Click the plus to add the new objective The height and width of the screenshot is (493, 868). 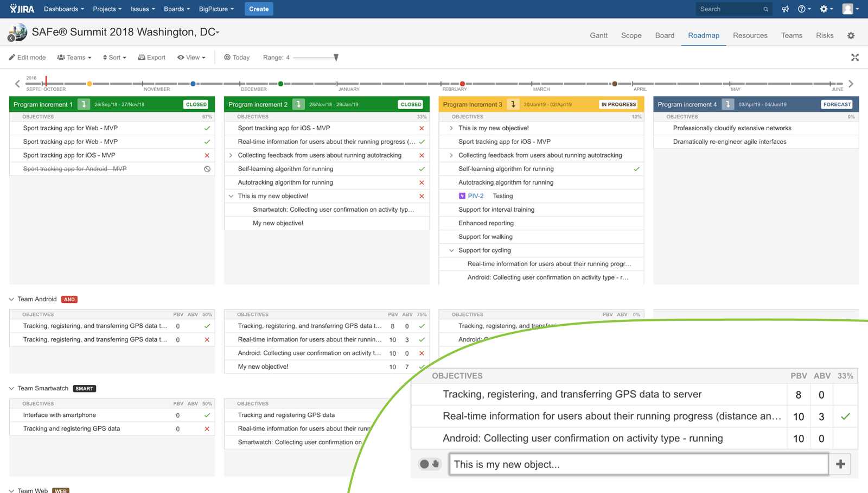point(840,464)
